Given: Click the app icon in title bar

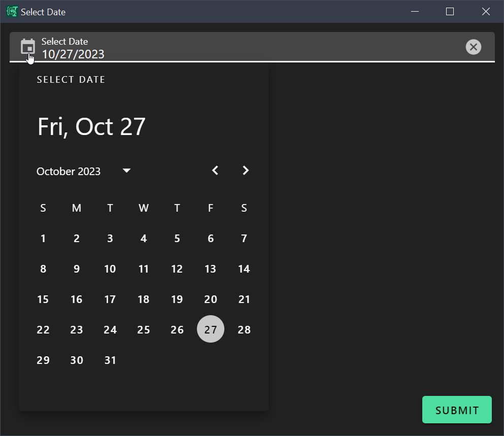Looking at the screenshot, I should point(11,12).
